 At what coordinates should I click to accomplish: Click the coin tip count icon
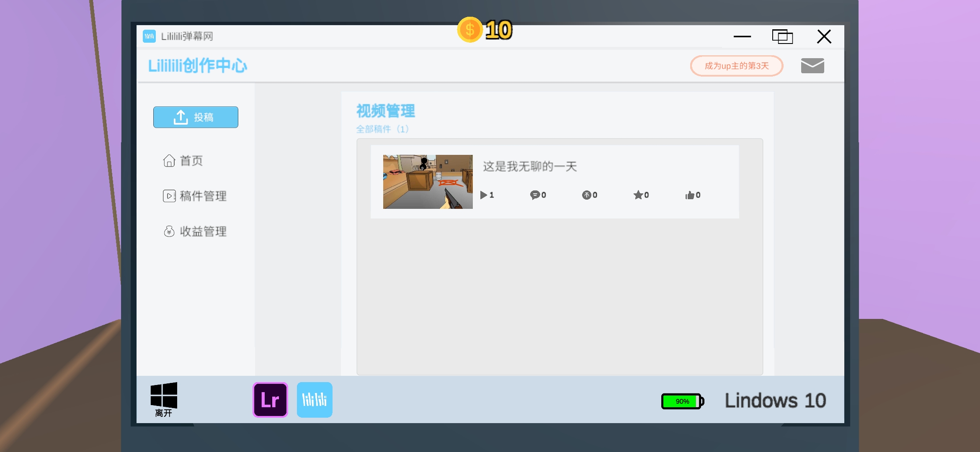click(x=586, y=195)
